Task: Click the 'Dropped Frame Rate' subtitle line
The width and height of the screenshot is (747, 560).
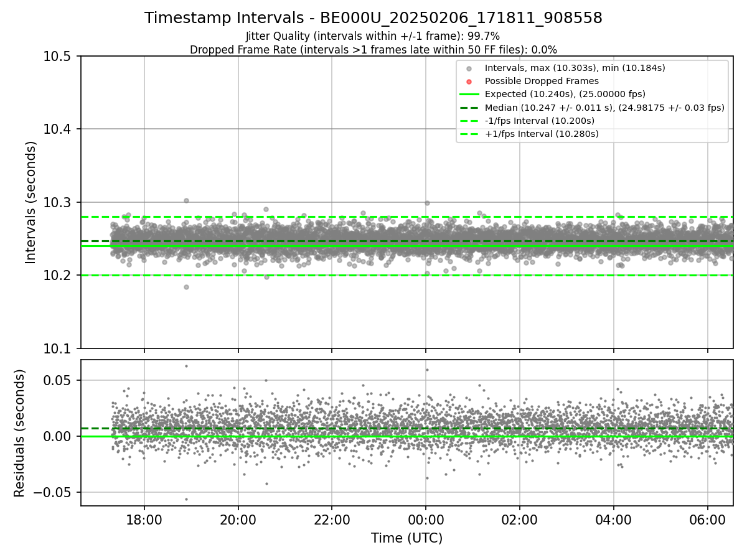Action: pos(374,49)
